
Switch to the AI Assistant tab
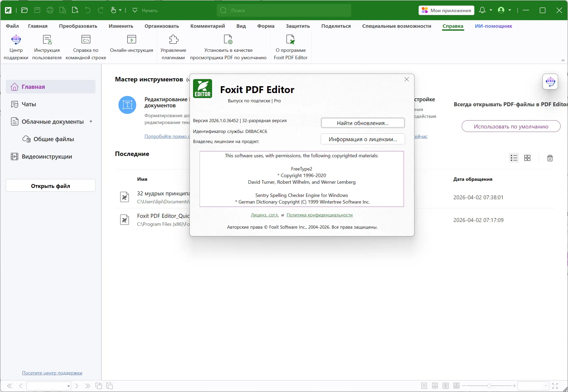tap(493, 26)
